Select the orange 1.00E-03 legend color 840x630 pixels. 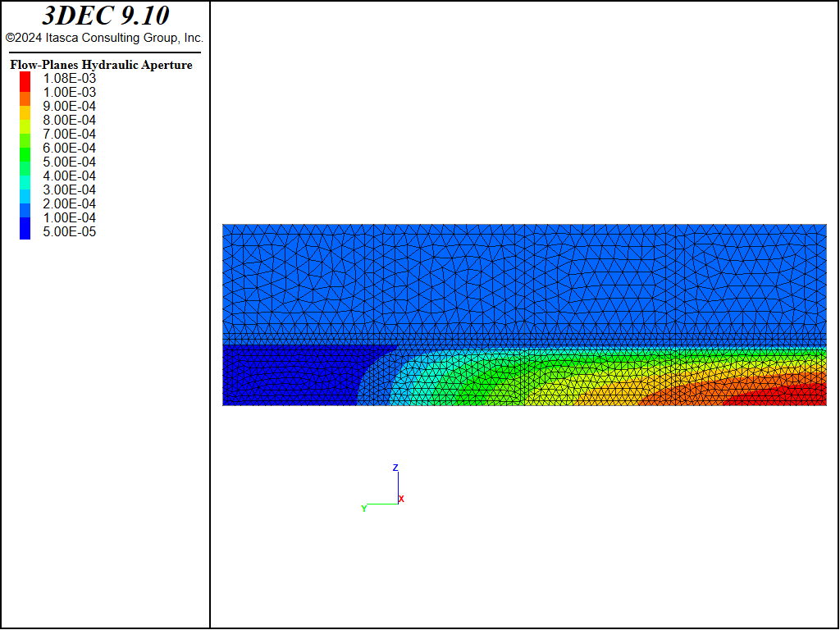25,93
